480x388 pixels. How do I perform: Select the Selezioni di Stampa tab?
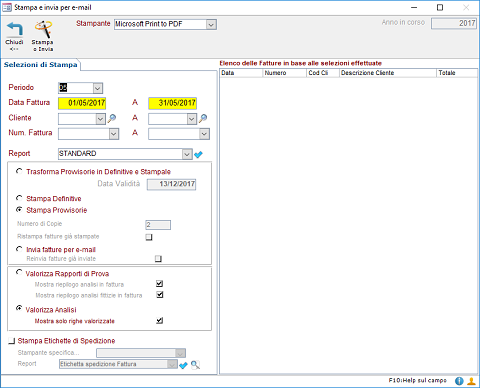41,65
